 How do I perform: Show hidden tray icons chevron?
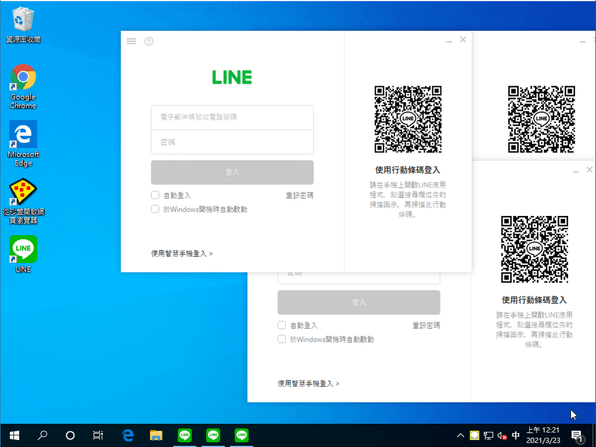(460, 436)
